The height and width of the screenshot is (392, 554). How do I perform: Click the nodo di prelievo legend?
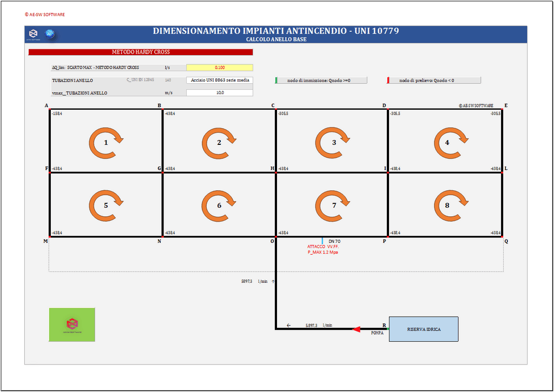(434, 80)
